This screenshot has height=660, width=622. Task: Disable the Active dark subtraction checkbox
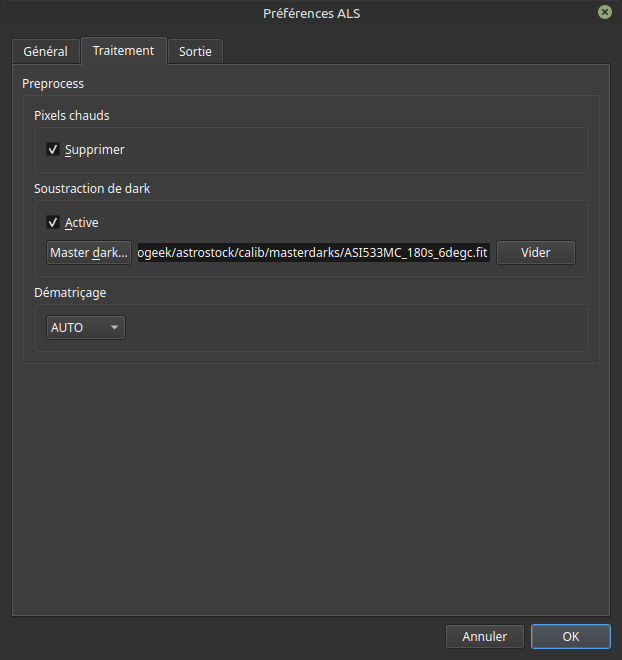(53, 223)
